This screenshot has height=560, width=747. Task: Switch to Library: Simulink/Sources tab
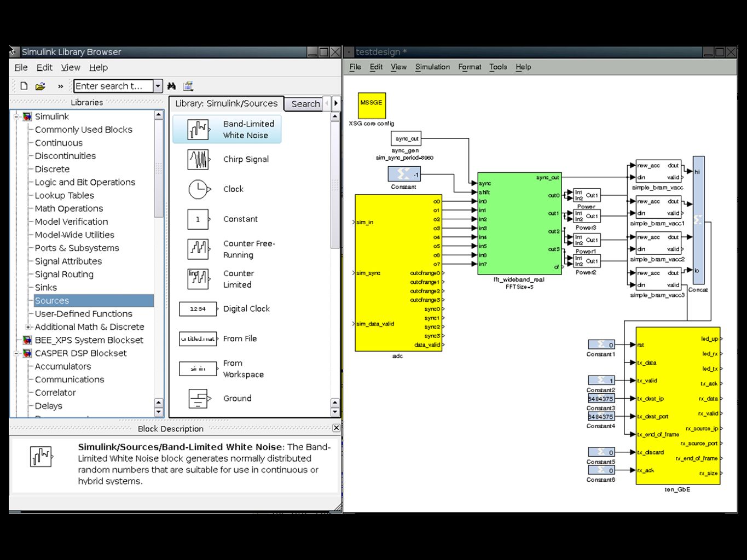coord(227,103)
